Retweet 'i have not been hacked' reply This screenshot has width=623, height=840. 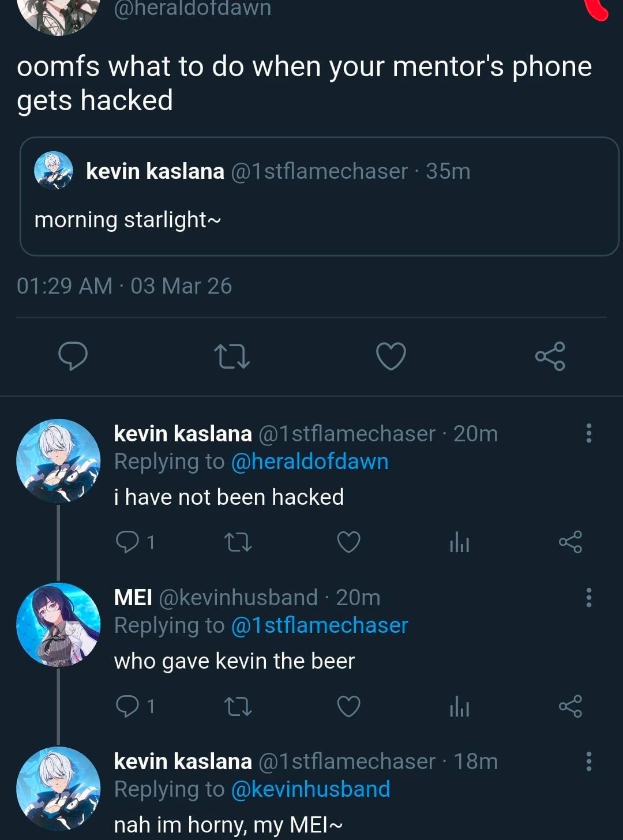(x=238, y=542)
